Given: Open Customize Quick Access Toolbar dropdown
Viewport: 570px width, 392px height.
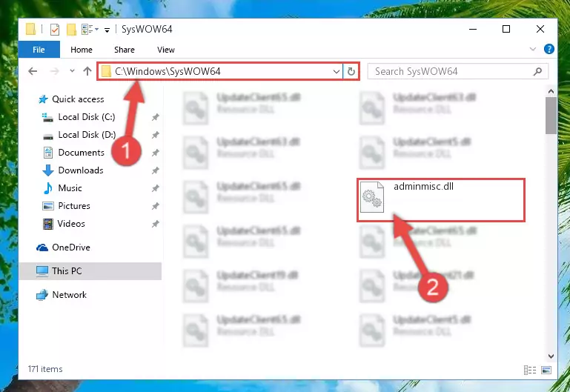Looking at the screenshot, I should click(107, 30).
